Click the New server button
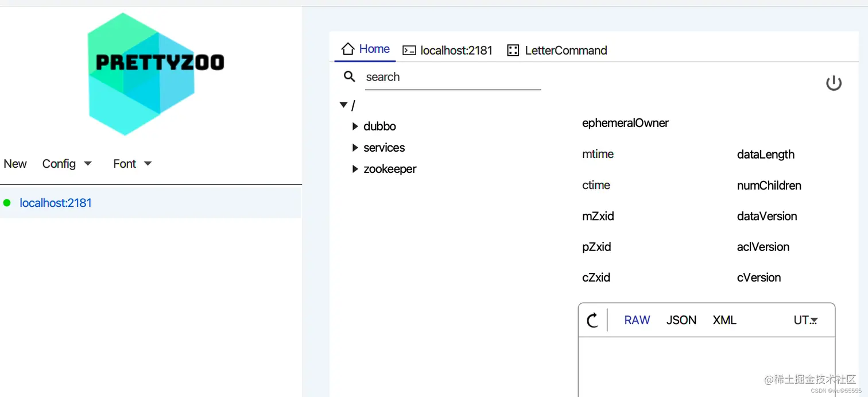 tap(15, 164)
